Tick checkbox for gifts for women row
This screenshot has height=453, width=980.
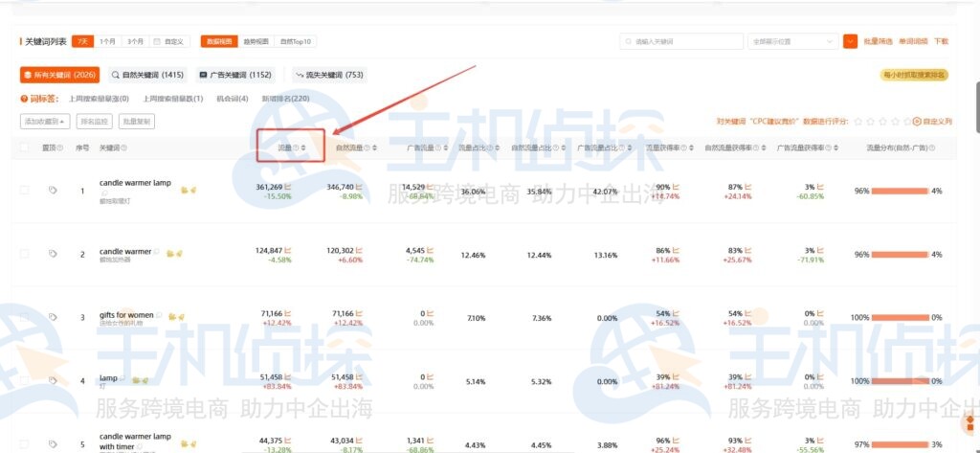coord(24,317)
